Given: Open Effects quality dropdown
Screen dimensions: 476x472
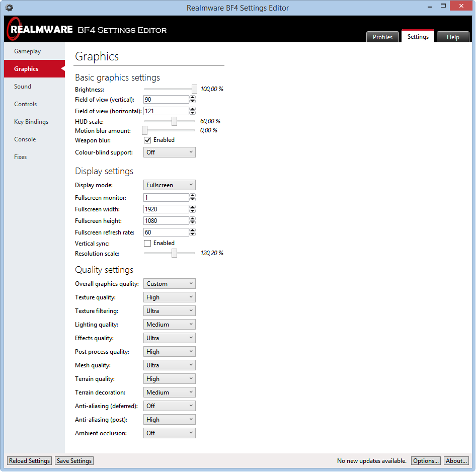Looking at the screenshot, I should pyautogui.click(x=170, y=338).
